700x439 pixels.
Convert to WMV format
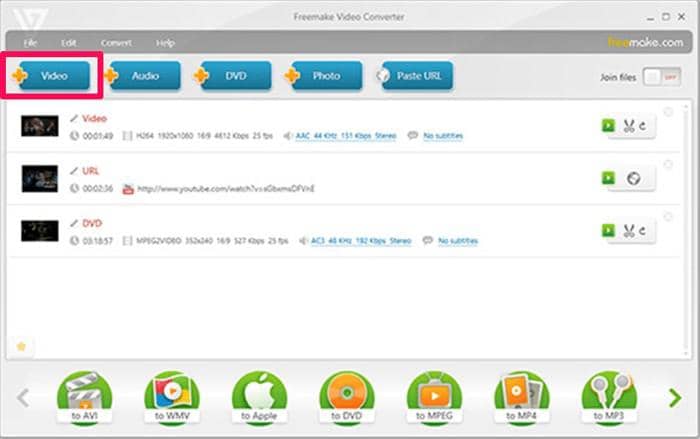(172, 397)
